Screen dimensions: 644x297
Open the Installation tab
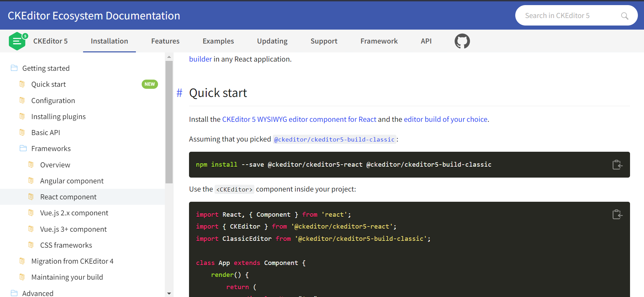109,41
